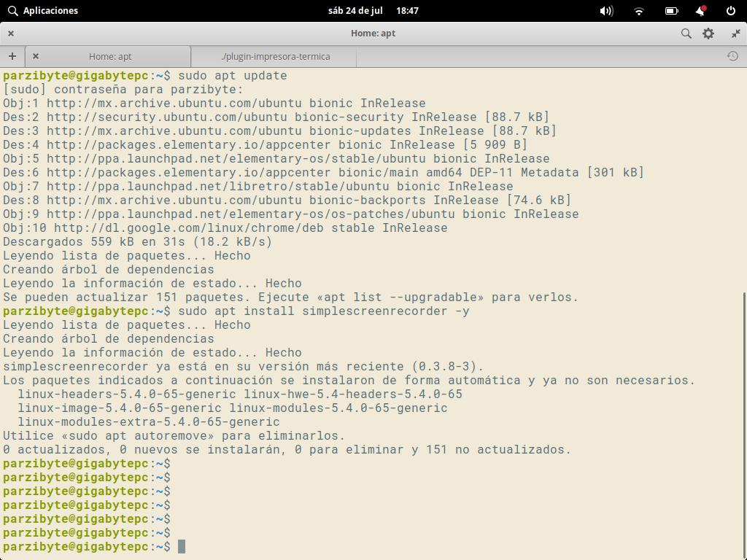Click the line '[sudo] contraseña para parzibyte:'
The width and height of the screenshot is (747, 560).
(x=123, y=89)
